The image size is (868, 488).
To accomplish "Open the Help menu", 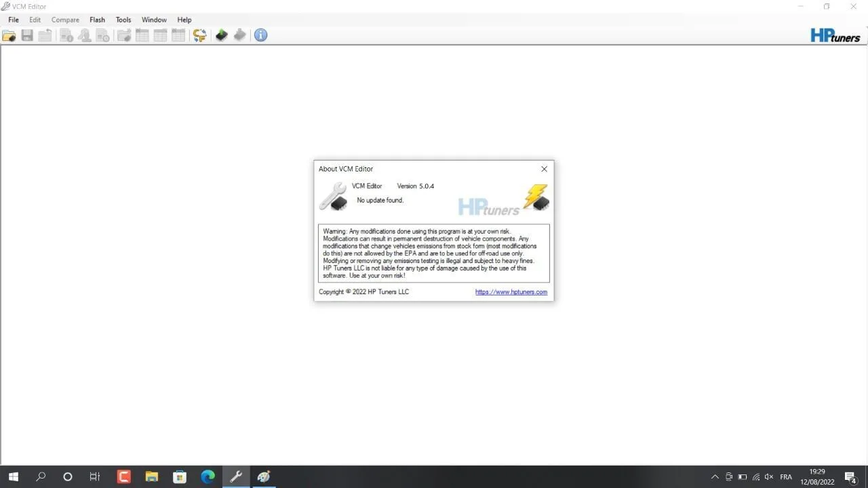I will pyautogui.click(x=184, y=20).
